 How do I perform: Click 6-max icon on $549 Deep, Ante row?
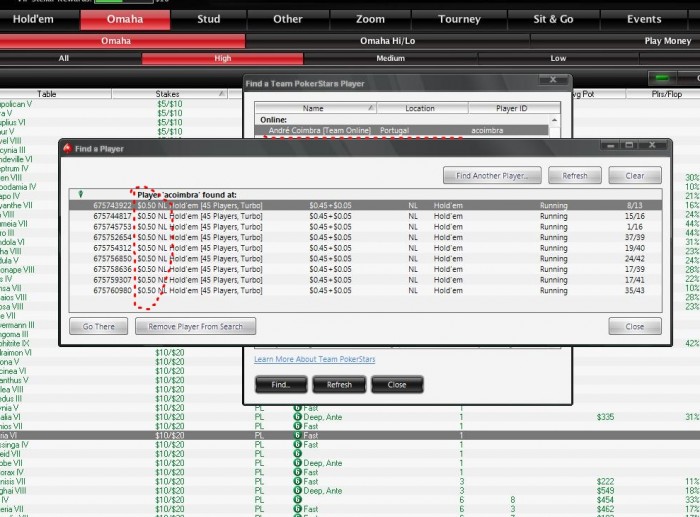(x=298, y=491)
